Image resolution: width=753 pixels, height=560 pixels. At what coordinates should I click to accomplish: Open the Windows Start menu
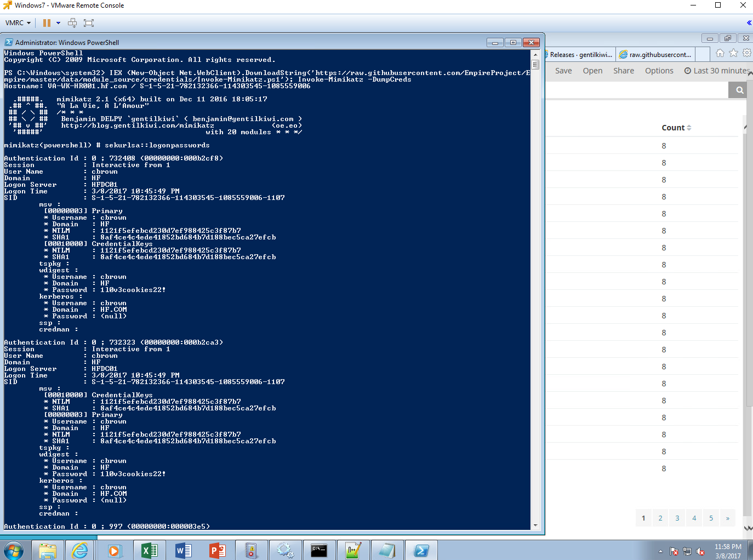coord(13,551)
